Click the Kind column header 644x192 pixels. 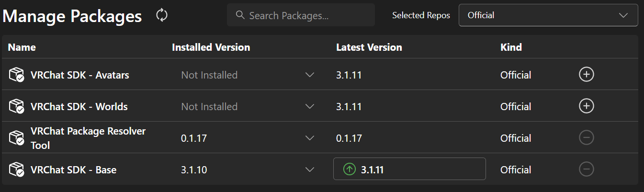[511, 47]
